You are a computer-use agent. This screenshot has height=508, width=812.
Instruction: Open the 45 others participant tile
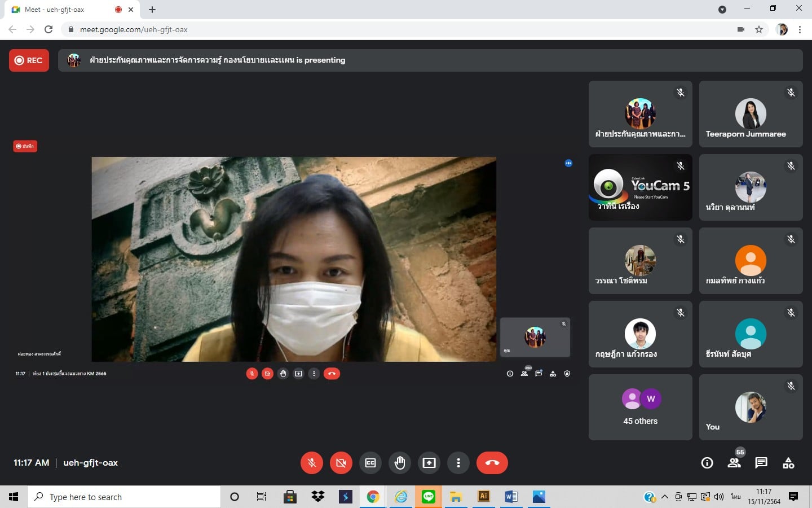pos(640,407)
